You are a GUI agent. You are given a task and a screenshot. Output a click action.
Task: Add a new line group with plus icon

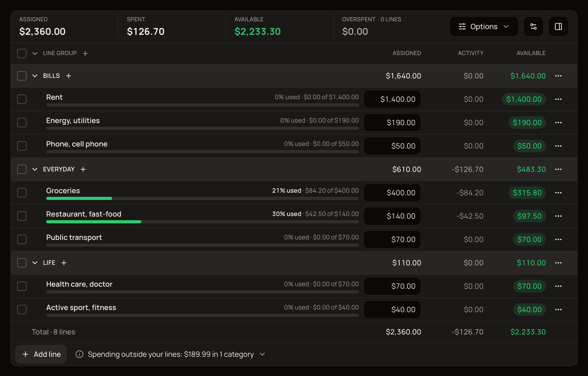pyautogui.click(x=85, y=53)
